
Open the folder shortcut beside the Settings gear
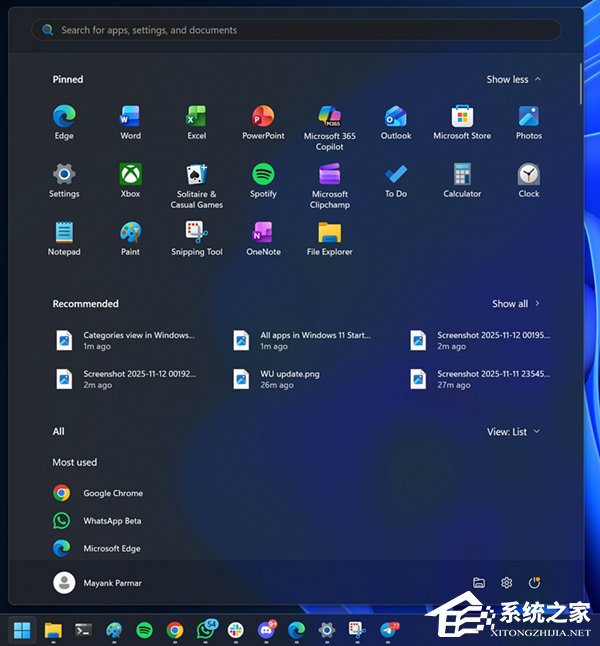(x=479, y=583)
